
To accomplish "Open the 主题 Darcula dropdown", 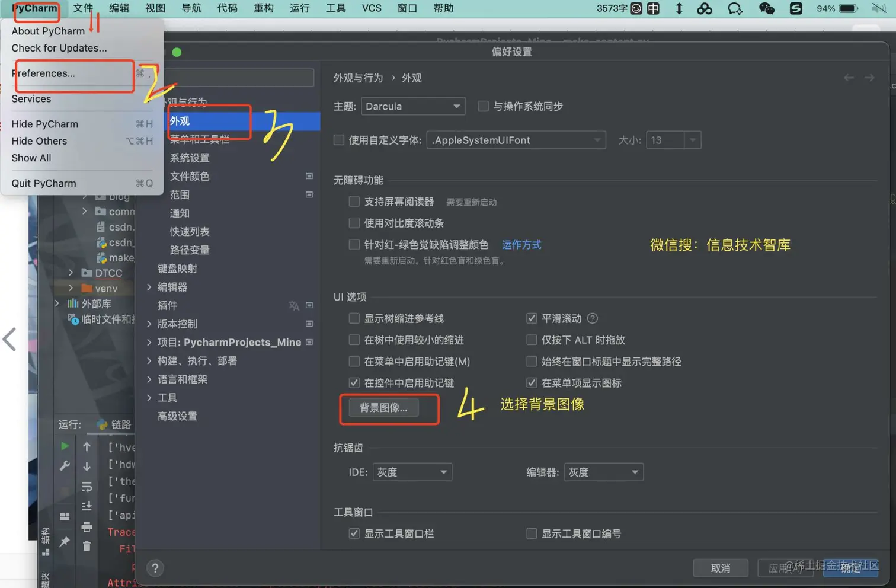I will tap(413, 106).
